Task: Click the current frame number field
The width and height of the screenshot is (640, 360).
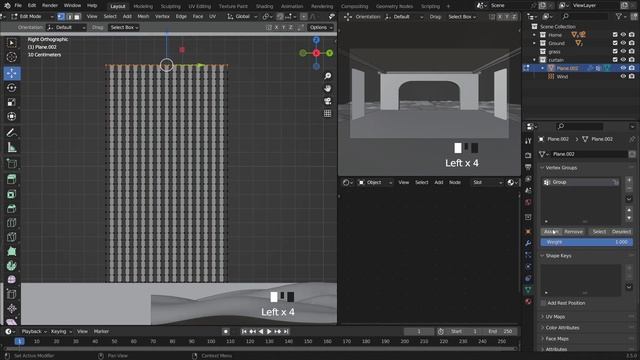Action: point(419,331)
